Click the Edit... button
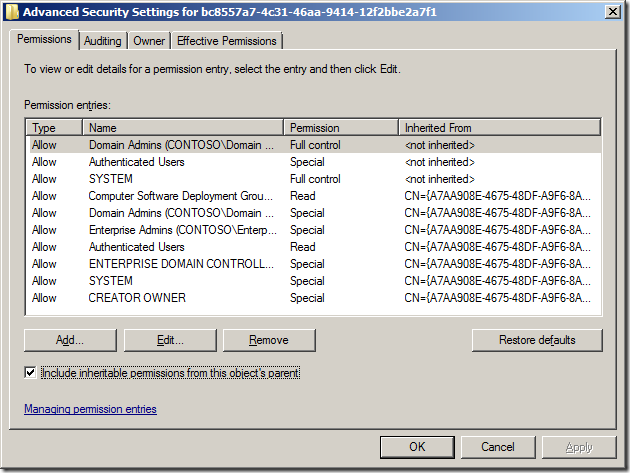 (171, 340)
